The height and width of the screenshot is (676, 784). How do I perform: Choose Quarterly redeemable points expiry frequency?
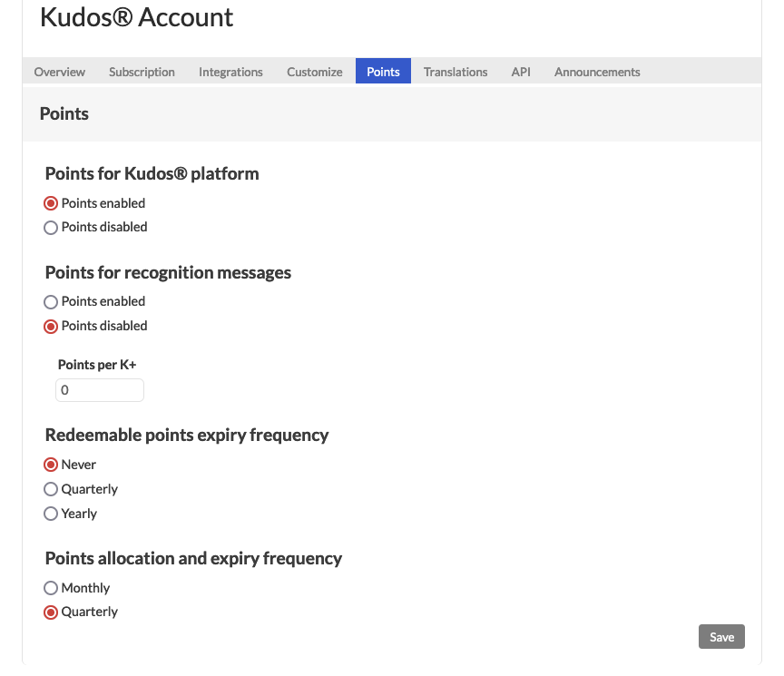[51, 489]
